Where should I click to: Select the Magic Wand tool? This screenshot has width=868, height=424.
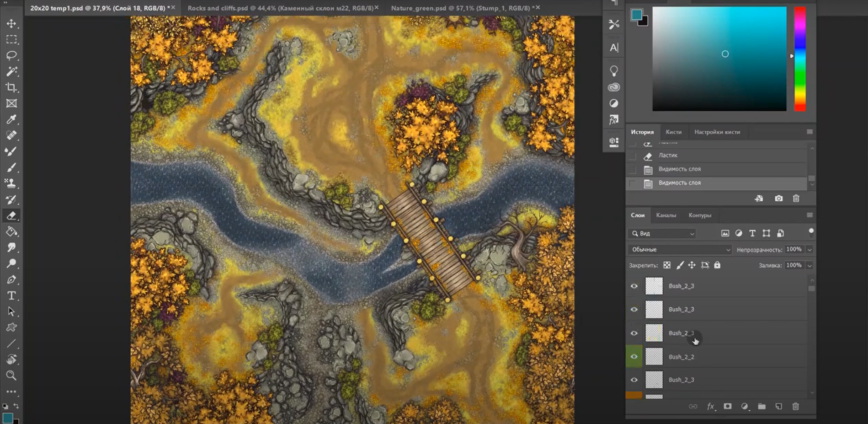point(11,71)
